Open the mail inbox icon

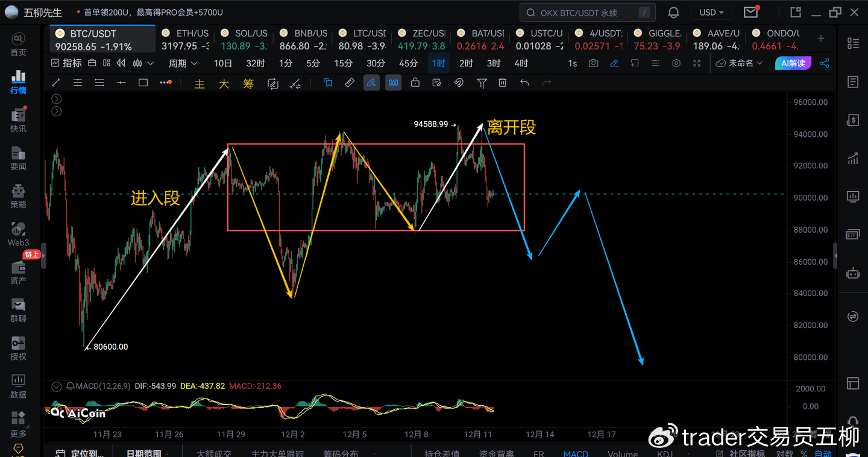coord(750,13)
